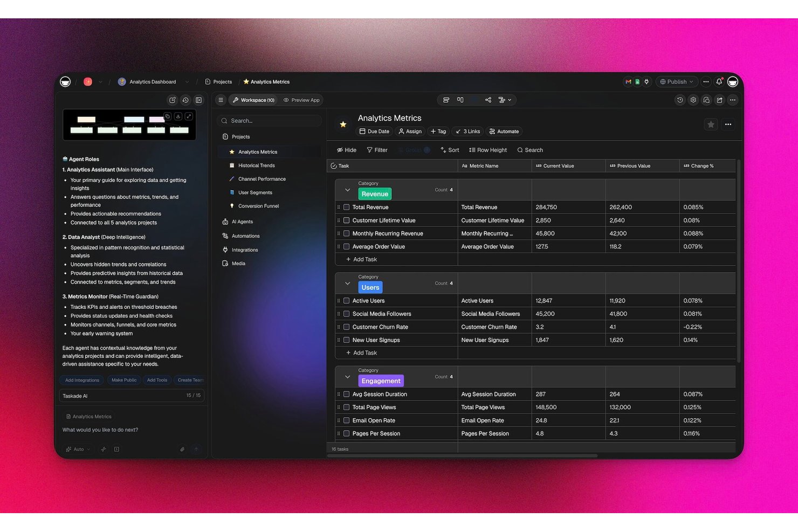Viewport: 798px width, 532px height.
Task: Open Taskade home logo at top left
Action: point(65,82)
